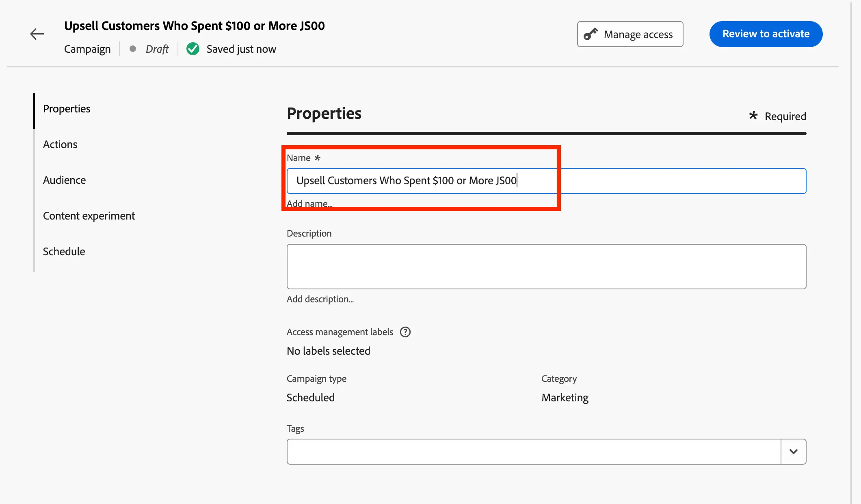Click the 'No labels selected' text
Image resolution: width=861 pixels, height=504 pixels.
point(329,351)
